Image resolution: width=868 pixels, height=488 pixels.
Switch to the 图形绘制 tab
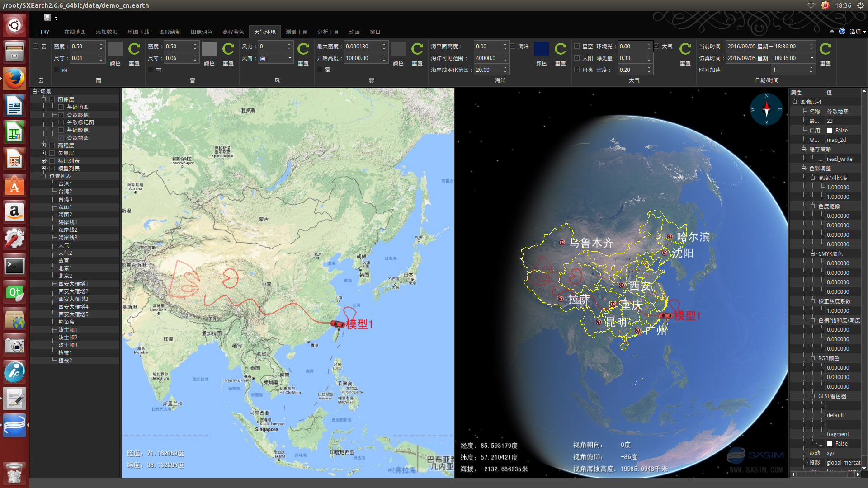(x=170, y=32)
